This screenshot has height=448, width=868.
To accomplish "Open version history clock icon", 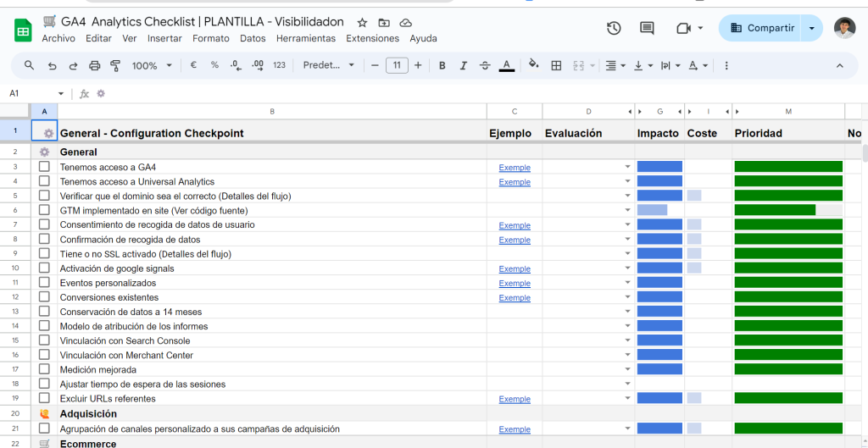I will 614,28.
